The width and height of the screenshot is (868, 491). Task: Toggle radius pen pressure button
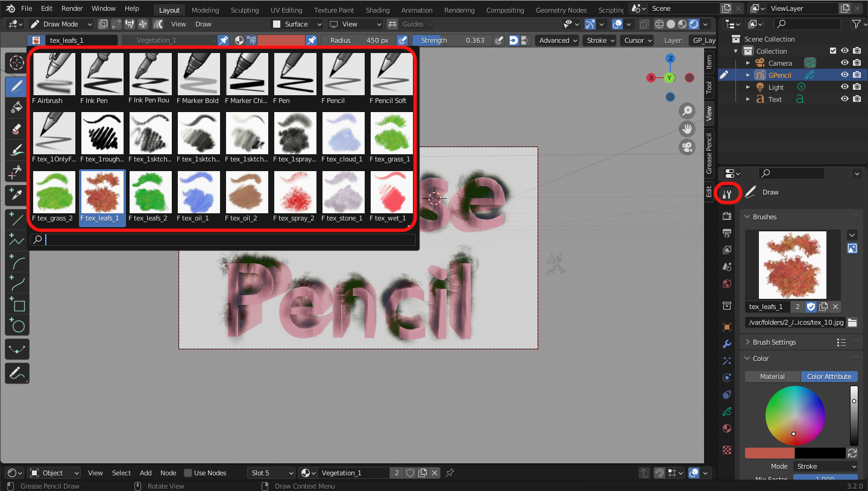403,40
